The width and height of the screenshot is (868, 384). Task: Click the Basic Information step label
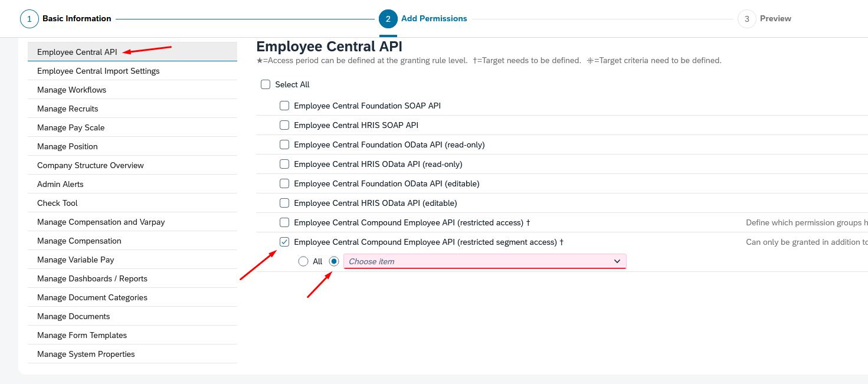coord(77,19)
